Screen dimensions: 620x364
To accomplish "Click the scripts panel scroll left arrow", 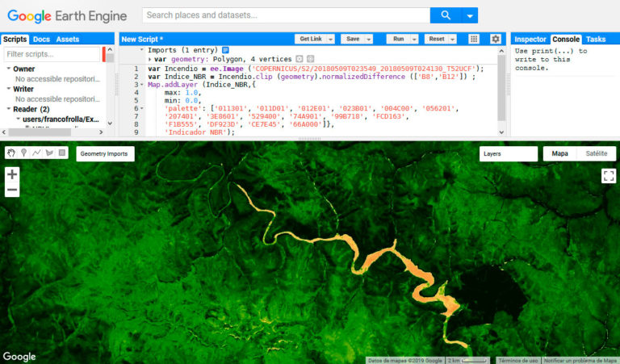I will (4, 132).
